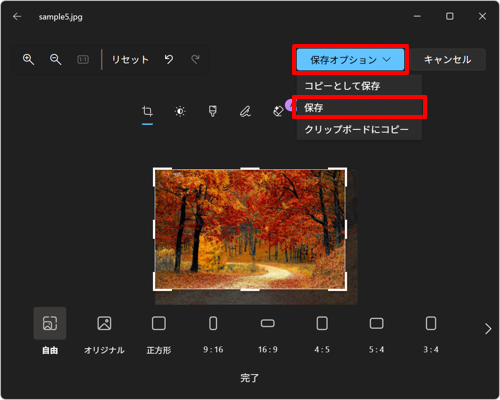Click 完了 to finish cropping

[250, 378]
